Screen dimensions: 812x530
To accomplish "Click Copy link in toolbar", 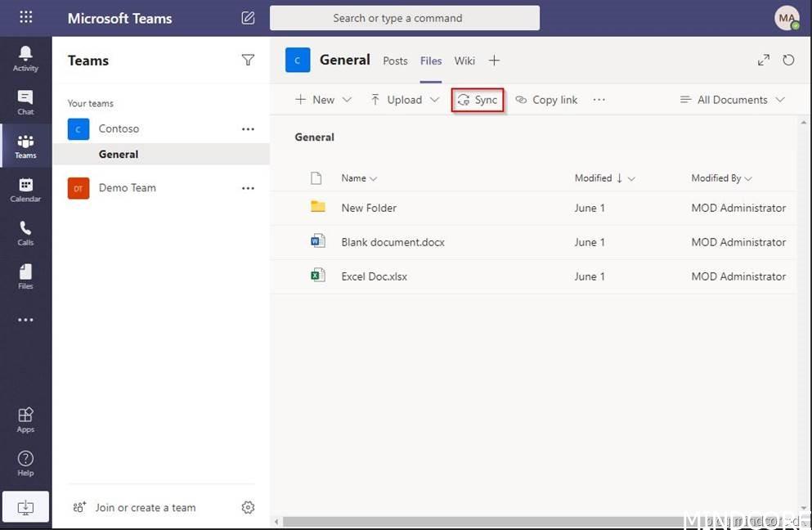I will 546,100.
